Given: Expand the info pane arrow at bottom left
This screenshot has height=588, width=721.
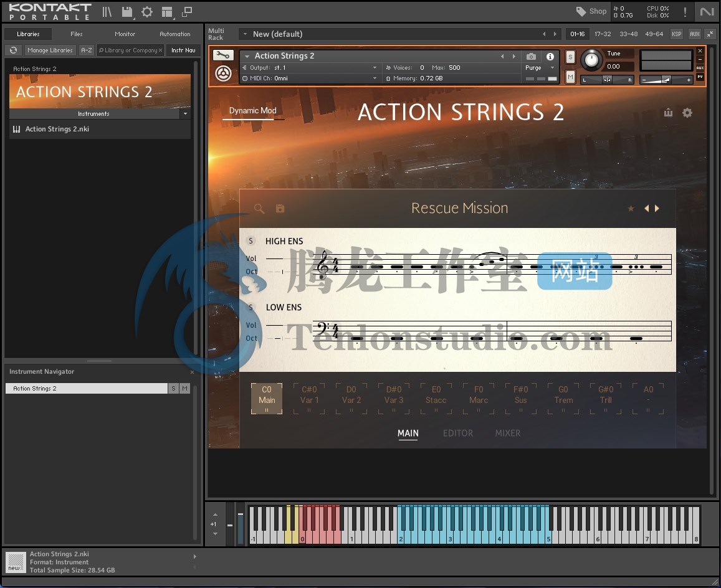Looking at the screenshot, I should [195, 557].
